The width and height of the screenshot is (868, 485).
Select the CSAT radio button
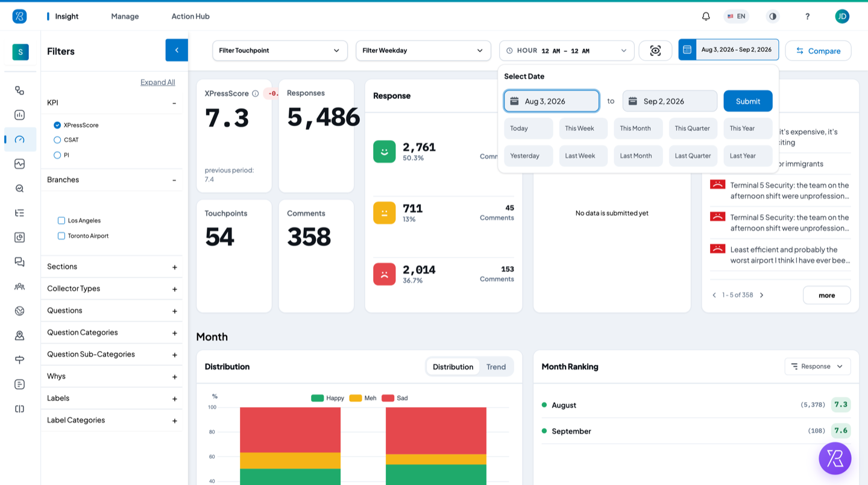click(x=57, y=140)
